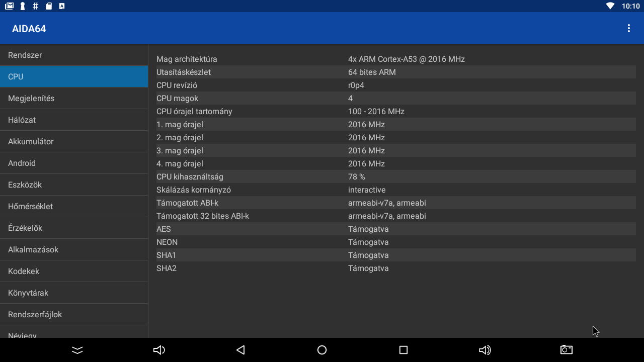Tap the Gmail notification icon in status bar
644x362 pixels.
9,6
